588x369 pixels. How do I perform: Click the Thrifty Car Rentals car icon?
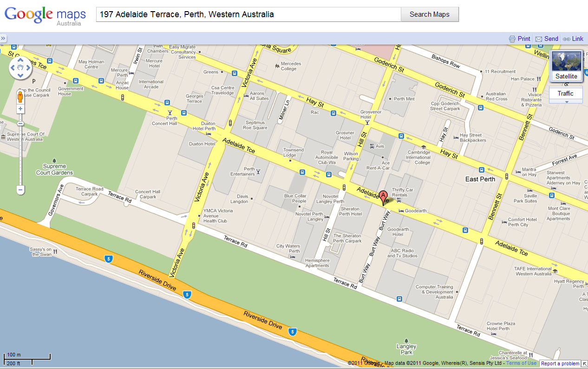(x=399, y=201)
